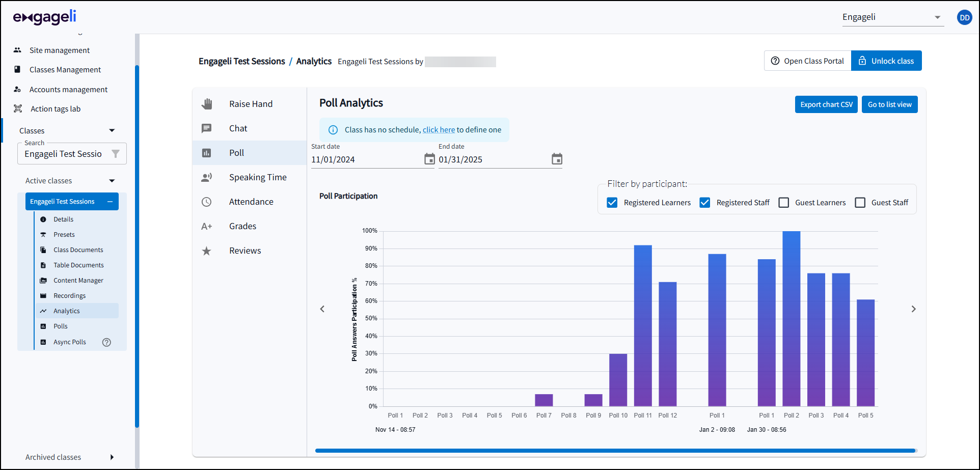Click the Attendance clock icon
The height and width of the screenshot is (470, 980).
pyautogui.click(x=206, y=202)
